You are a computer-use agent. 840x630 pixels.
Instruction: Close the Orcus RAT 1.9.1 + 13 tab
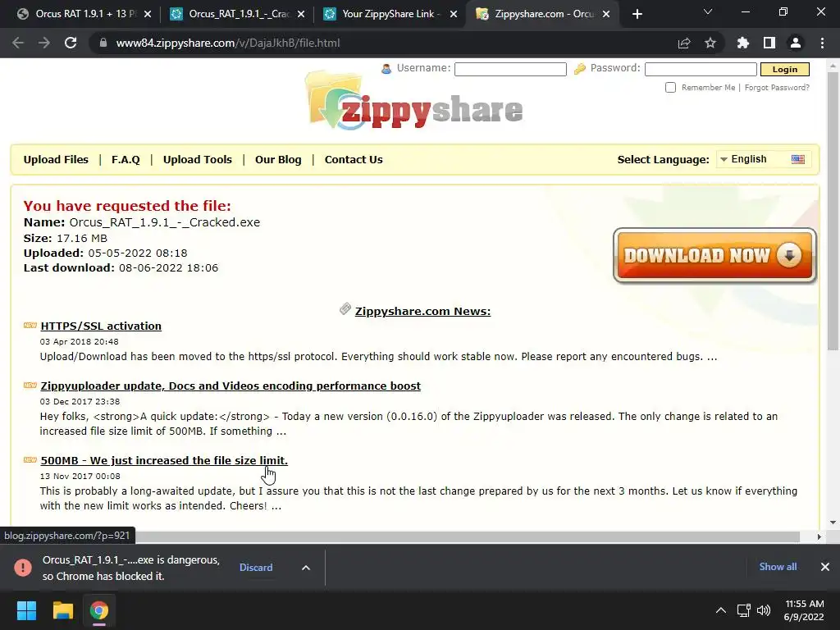pyautogui.click(x=148, y=14)
